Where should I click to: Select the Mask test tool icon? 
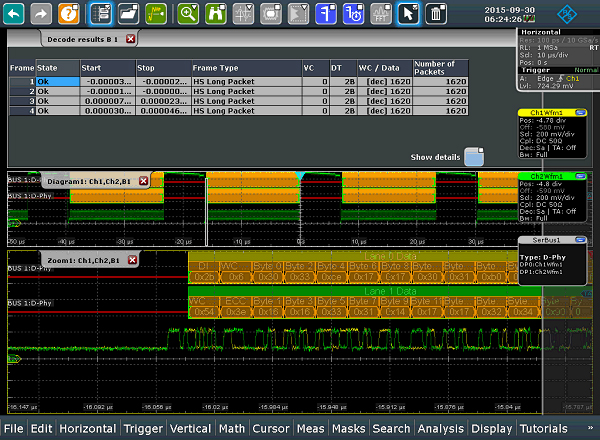pos(271,14)
